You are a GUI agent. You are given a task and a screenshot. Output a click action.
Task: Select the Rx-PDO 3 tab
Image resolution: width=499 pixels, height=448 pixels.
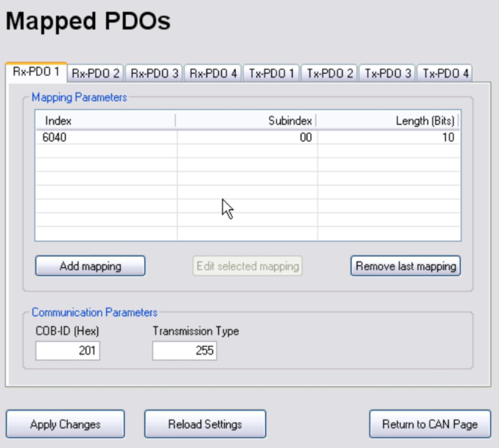(x=154, y=74)
